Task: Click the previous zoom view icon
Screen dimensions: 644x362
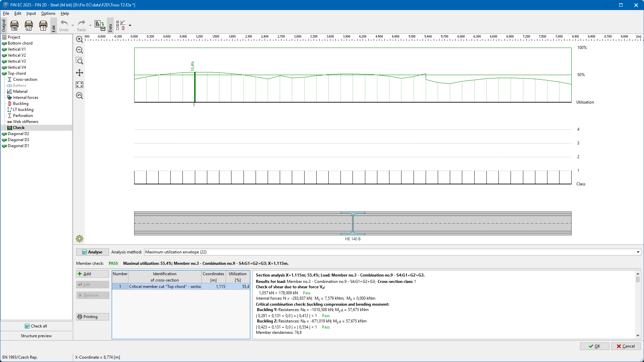Action: (79, 96)
